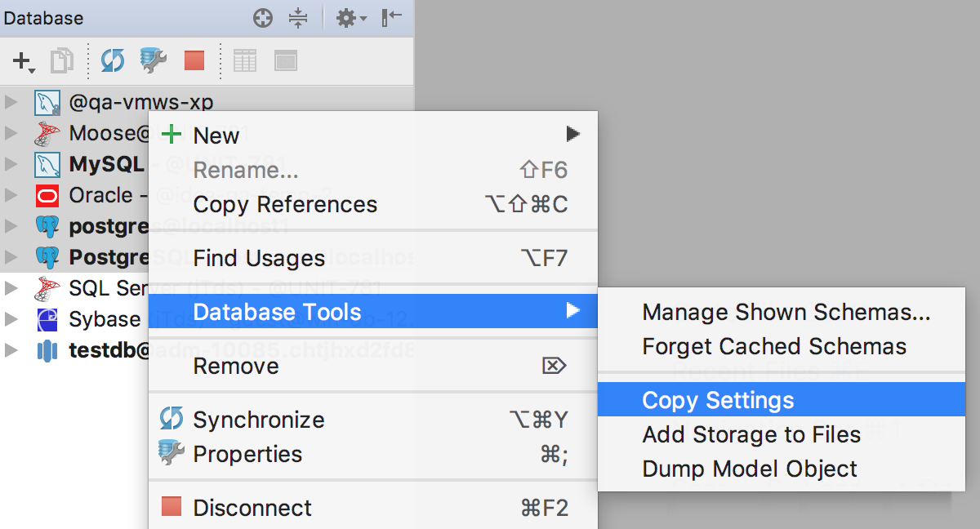This screenshot has width=980, height=529.
Task: Click the duplicate data source icon
Action: tap(62, 60)
